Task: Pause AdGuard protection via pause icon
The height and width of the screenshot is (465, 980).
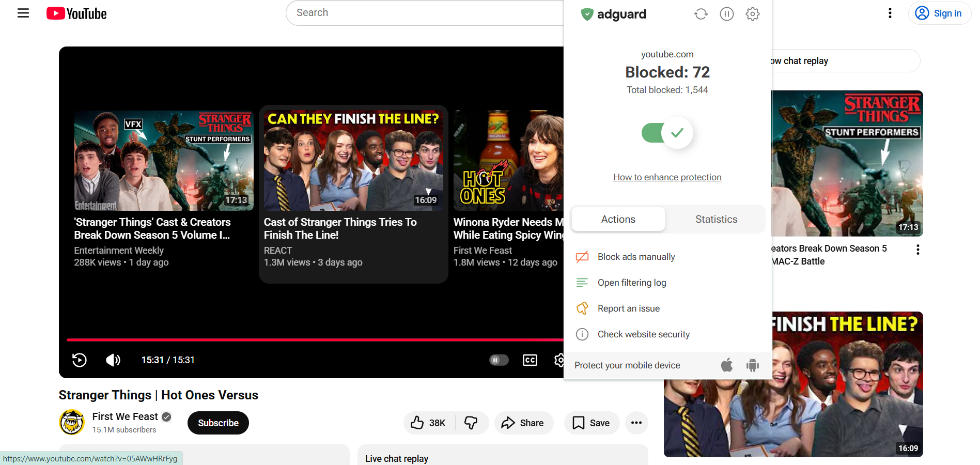Action: pyautogui.click(x=726, y=14)
